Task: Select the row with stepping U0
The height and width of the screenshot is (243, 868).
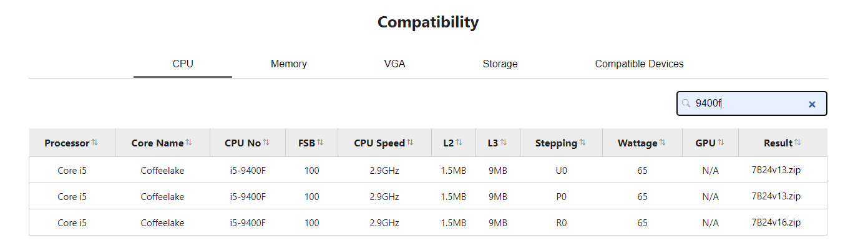Action: pos(428,170)
